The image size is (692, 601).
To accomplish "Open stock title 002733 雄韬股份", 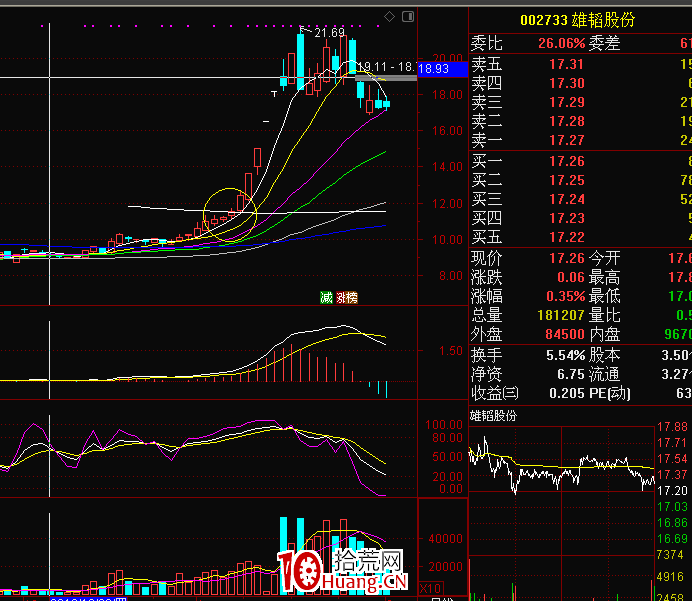I will click(577, 20).
